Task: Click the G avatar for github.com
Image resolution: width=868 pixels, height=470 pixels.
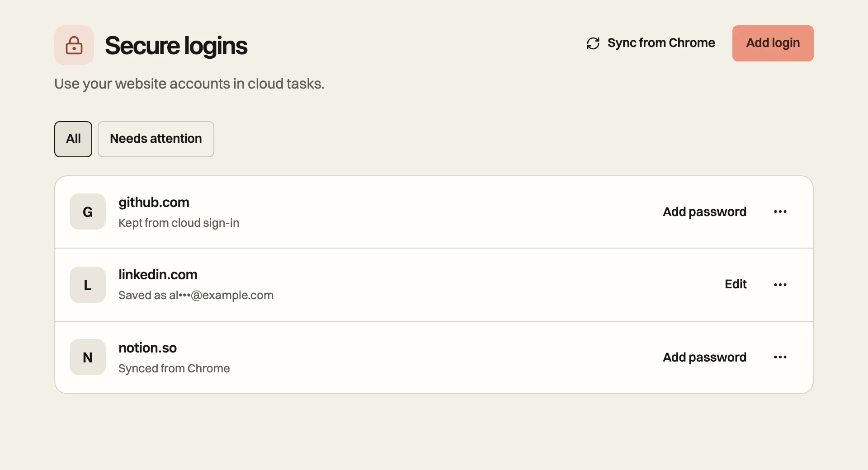Action: [88, 211]
